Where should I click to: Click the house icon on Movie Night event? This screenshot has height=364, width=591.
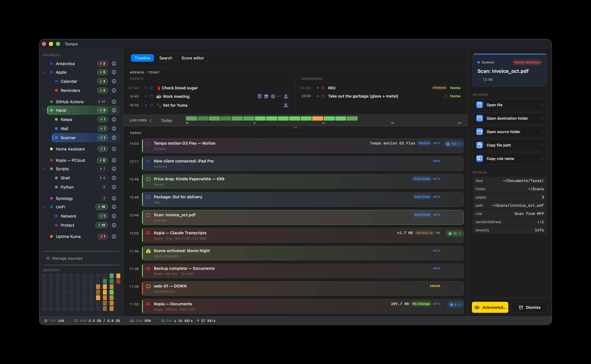pos(149,251)
